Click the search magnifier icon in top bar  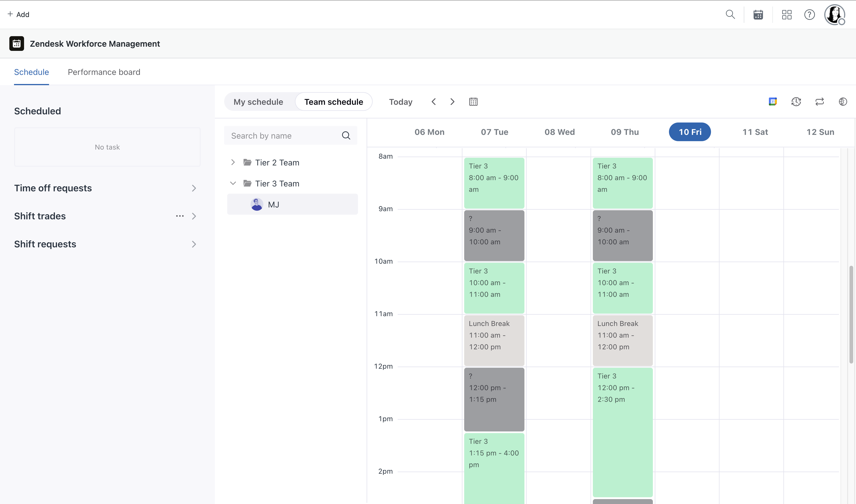click(730, 14)
